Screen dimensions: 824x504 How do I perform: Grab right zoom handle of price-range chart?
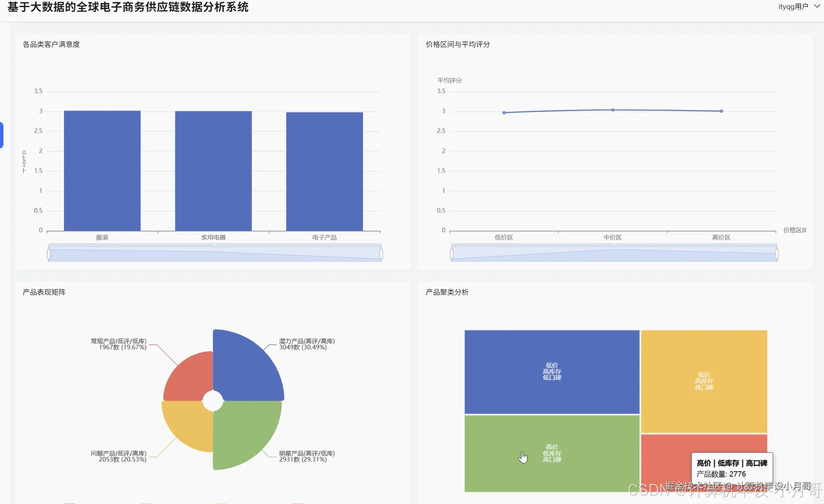(777, 254)
